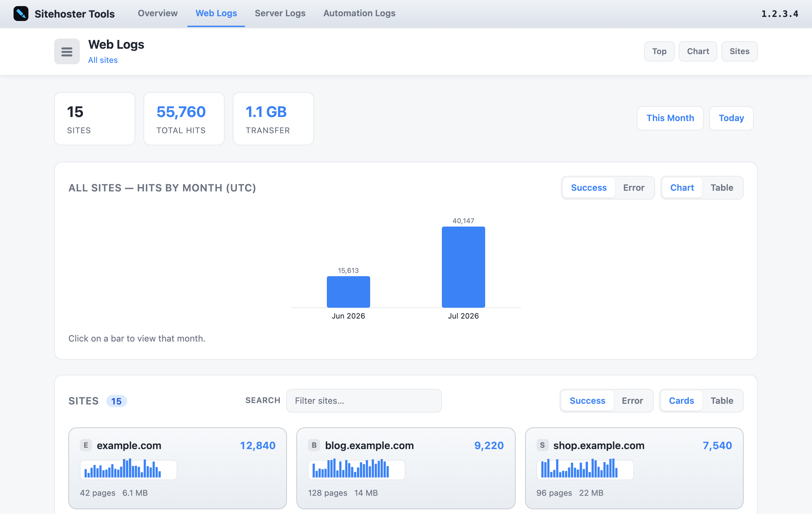
Task: Click the example.com sparkline chart
Action: [129, 469]
